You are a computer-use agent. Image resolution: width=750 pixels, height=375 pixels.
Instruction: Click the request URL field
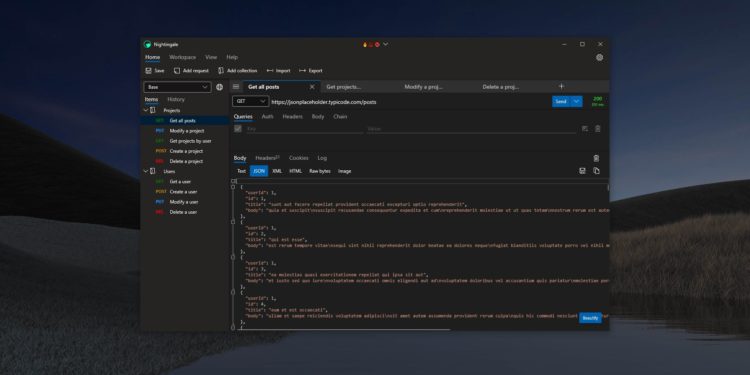pos(410,102)
